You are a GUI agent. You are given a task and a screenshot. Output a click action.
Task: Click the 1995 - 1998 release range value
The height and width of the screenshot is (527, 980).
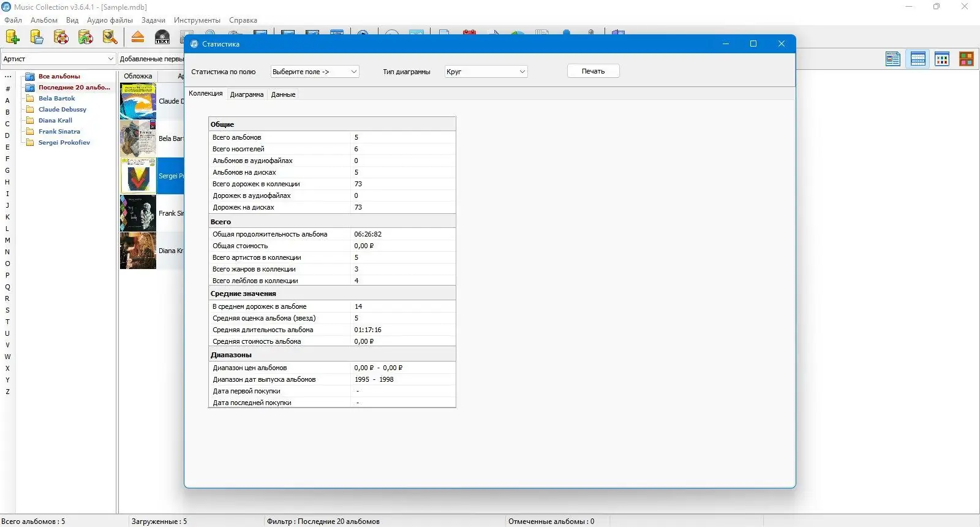374,379
